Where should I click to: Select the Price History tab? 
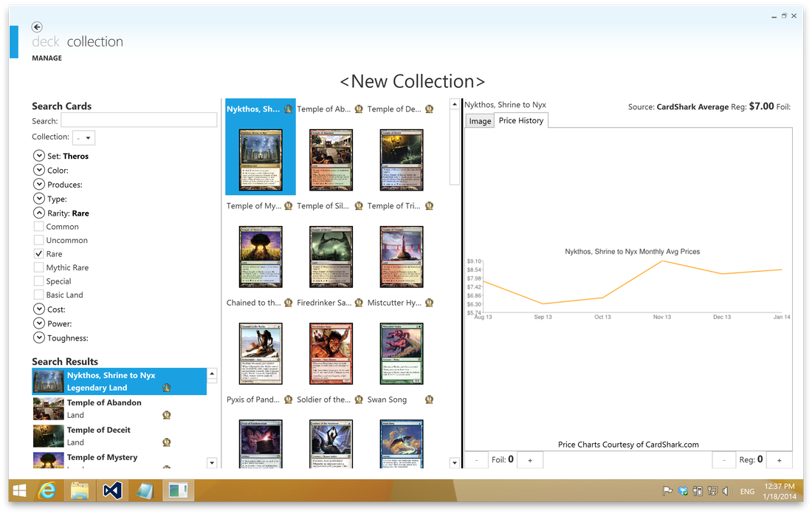click(520, 120)
